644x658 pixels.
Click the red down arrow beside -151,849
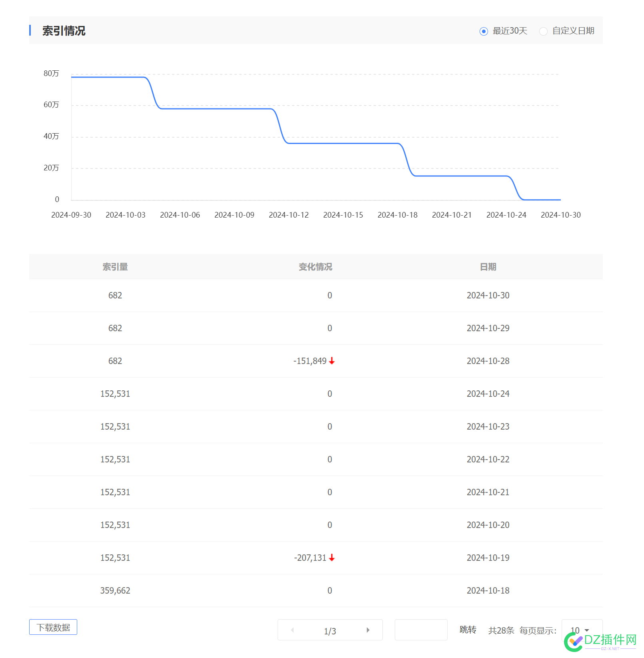(332, 361)
